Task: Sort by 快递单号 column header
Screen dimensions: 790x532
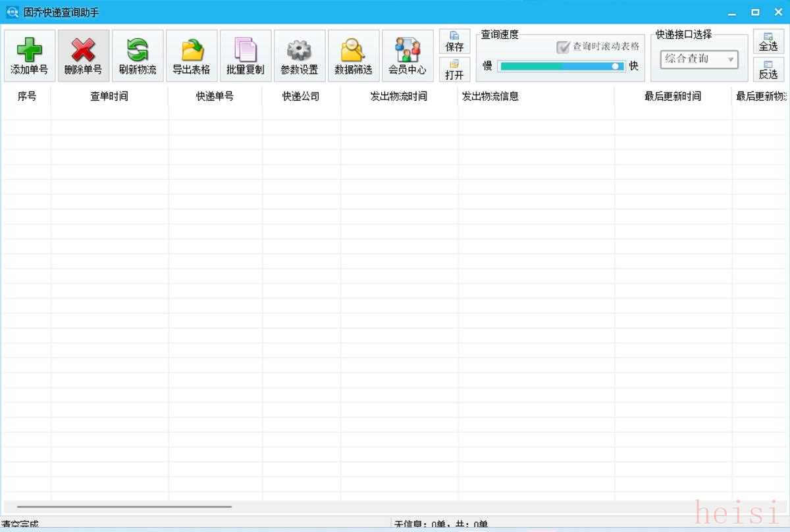Action: [x=215, y=96]
